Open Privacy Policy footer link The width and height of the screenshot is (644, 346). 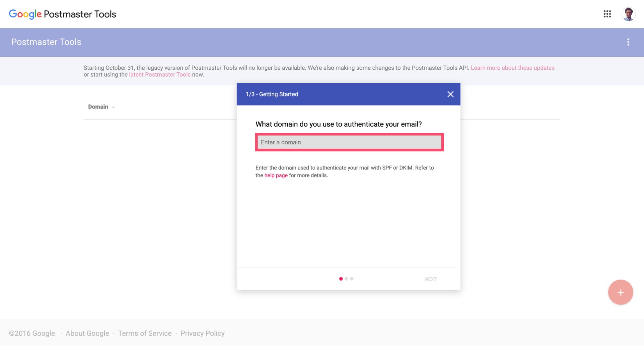(202, 333)
